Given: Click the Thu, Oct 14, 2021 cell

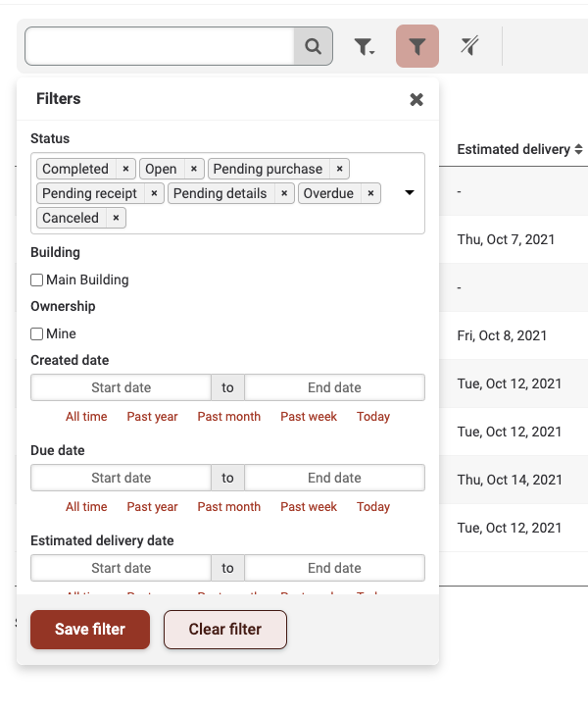Looking at the screenshot, I should (510, 480).
